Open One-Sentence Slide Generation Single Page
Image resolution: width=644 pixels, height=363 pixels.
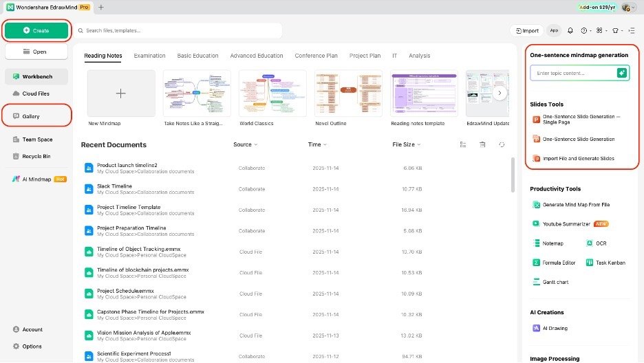pos(577,120)
